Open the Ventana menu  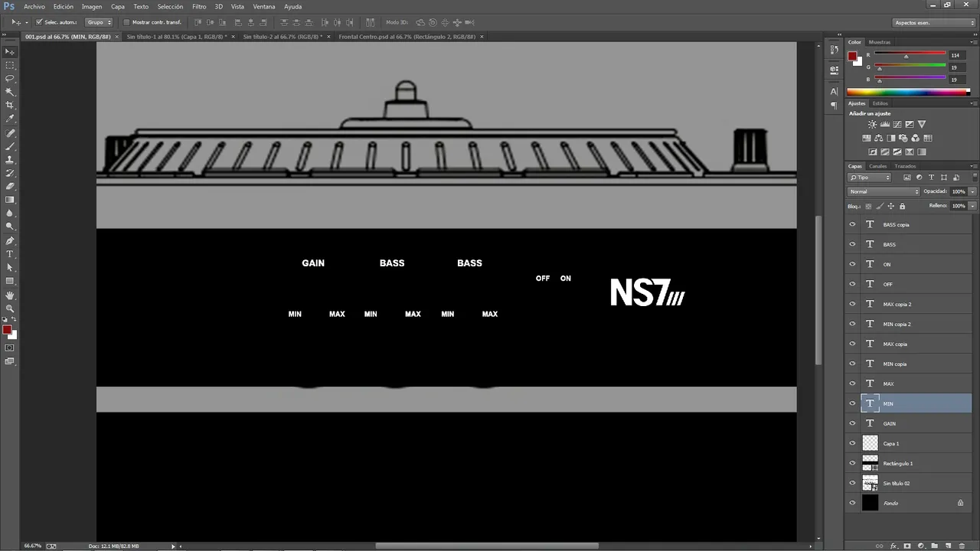[264, 6]
